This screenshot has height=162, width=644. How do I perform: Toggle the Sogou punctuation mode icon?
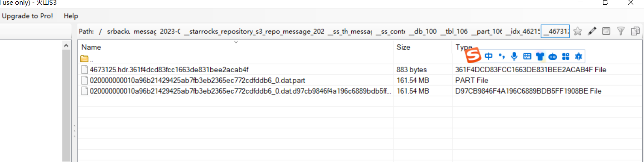(x=502, y=56)
